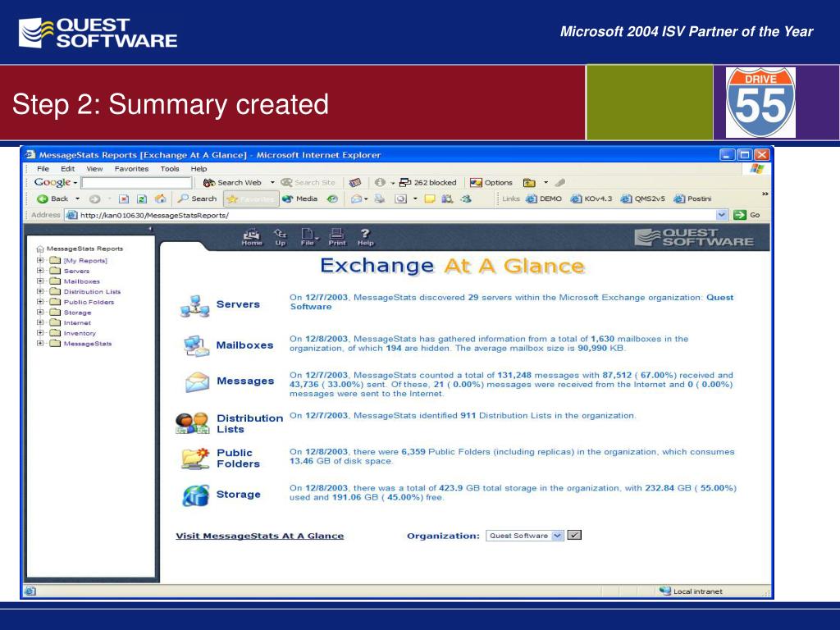The height and width of the screenshot is (630, 840).
Task: Expand the [My Reports] tree node
Action: [39, 260]
